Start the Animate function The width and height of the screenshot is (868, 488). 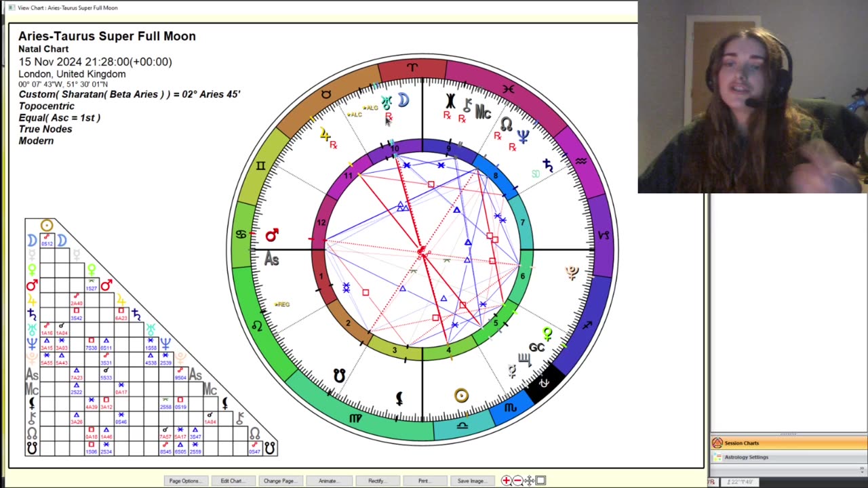pos(328,481)
